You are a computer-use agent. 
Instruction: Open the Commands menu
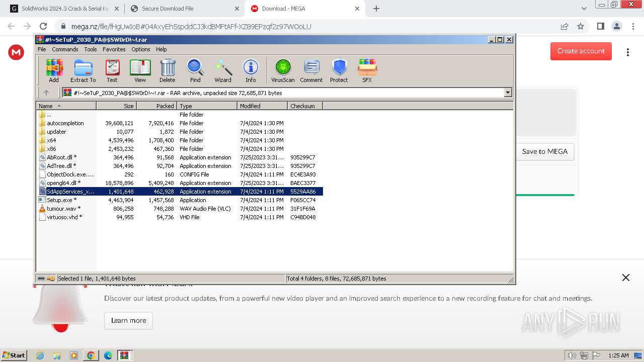[65, 49]
